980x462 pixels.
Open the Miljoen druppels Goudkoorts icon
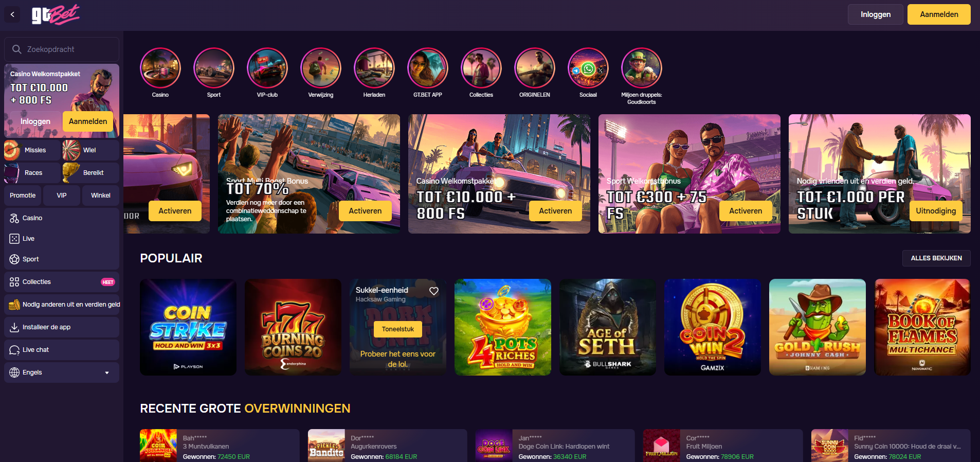(x=642, y=68)
